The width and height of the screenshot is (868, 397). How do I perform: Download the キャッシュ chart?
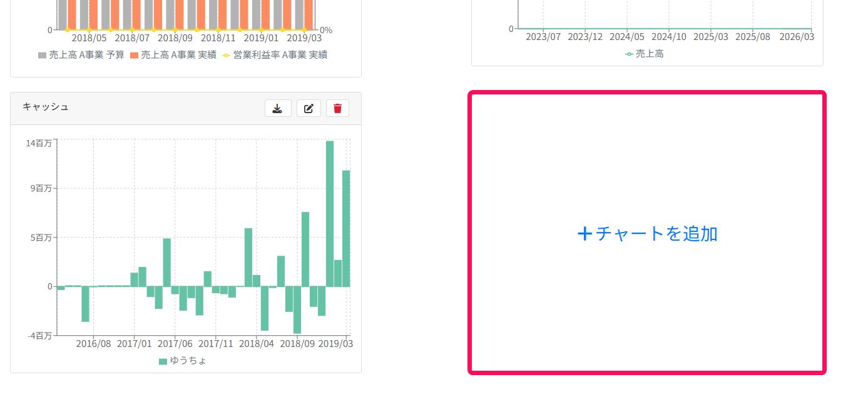[x=278, y=108]
